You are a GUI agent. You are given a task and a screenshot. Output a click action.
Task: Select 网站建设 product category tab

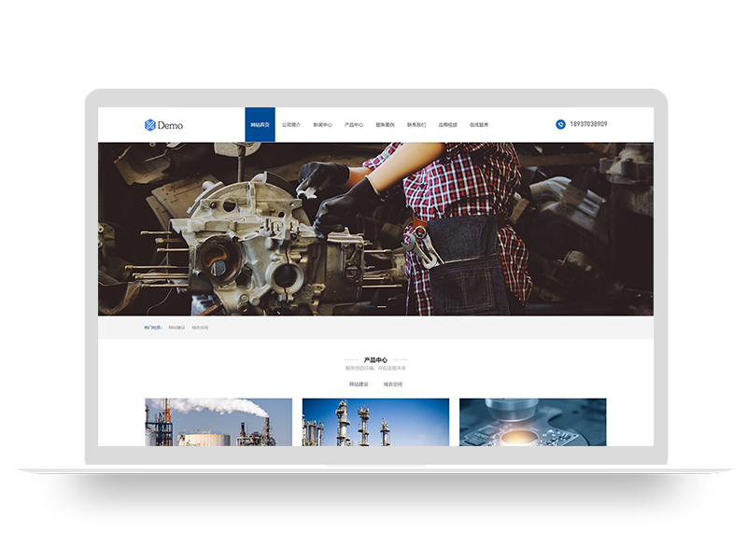click(x=359, y=384)
